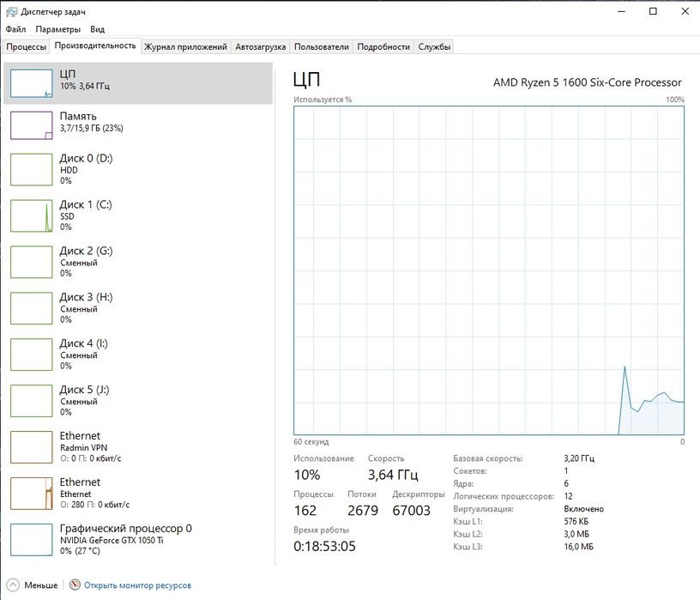
Task: Click the Диск 1 (C:) label
Action: 86,204
